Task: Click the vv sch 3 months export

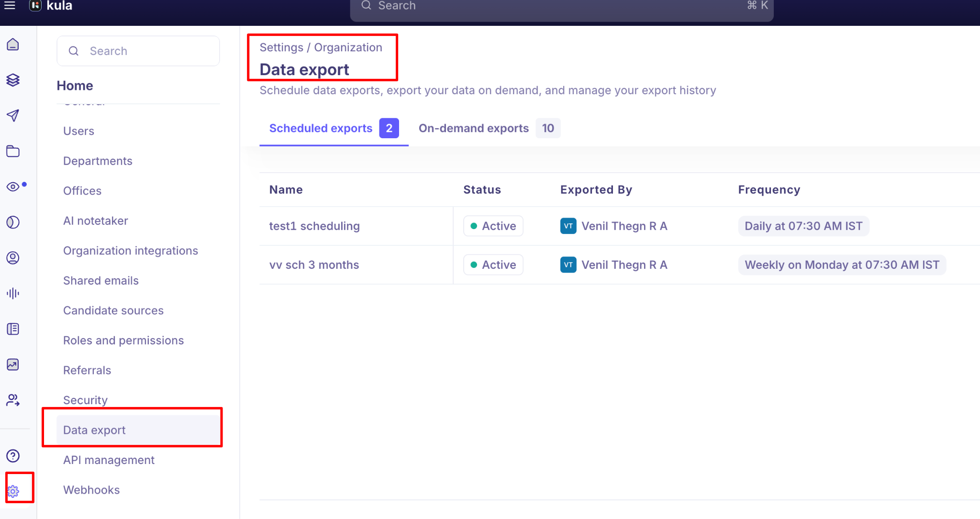Action: point(314,265)
